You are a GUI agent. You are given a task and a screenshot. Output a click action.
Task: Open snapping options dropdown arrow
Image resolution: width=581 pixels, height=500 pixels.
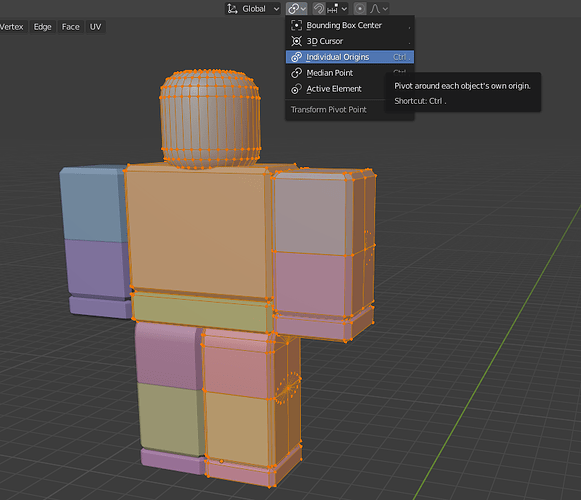tap(344, 9)
